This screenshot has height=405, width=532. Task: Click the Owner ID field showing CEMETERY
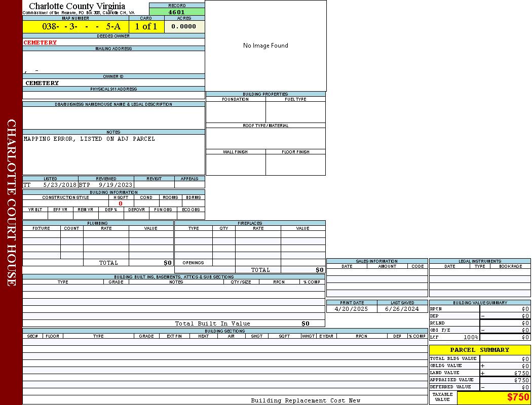tap(43, 83)
